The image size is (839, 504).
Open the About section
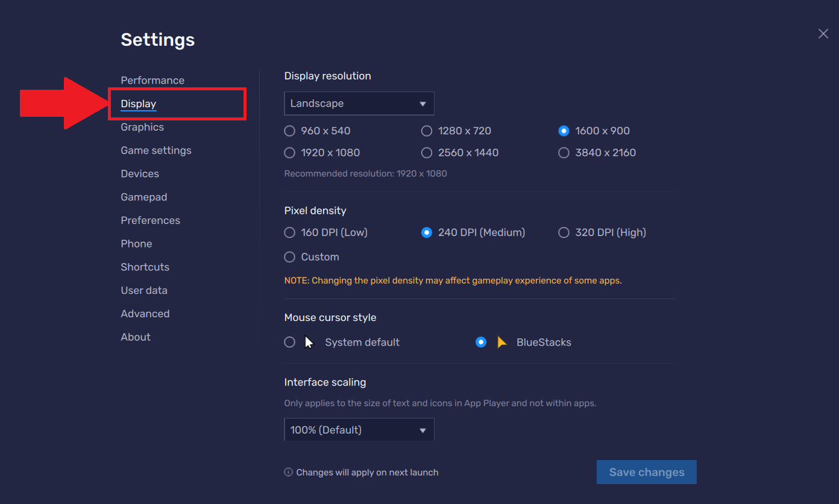[x=136, y=337]
